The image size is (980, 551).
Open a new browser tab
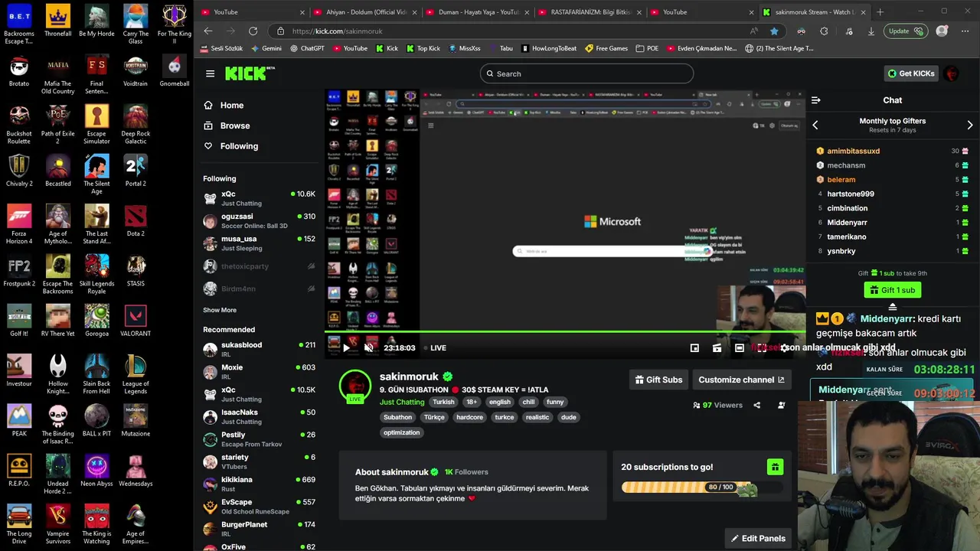[880, 12]
